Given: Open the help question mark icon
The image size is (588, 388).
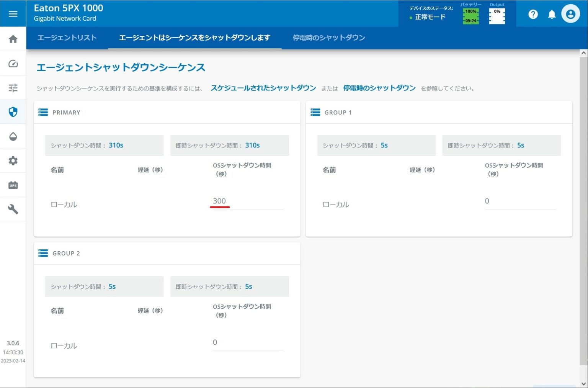Looking at the screenshot, I should (533, 14).
